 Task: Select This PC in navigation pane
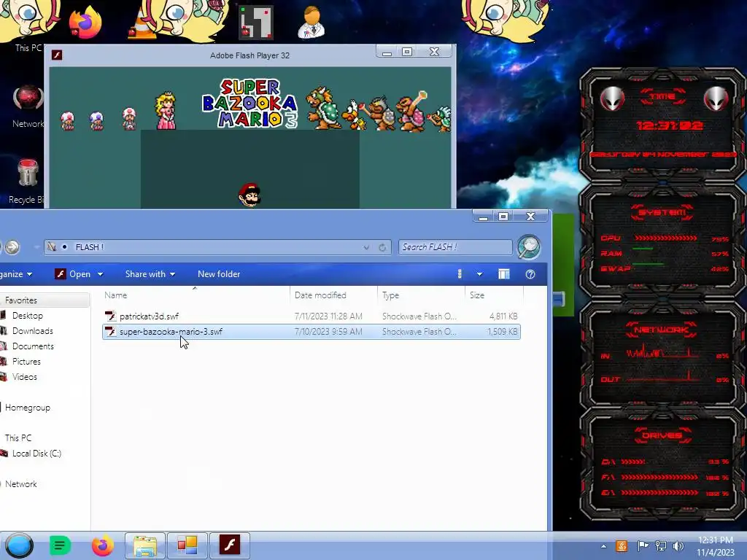tap(18, 438)
